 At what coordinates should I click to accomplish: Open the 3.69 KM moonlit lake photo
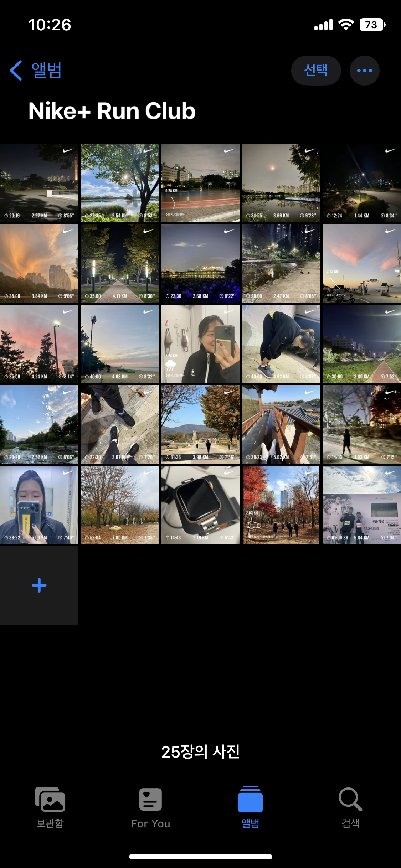click(x=281, y=183)
